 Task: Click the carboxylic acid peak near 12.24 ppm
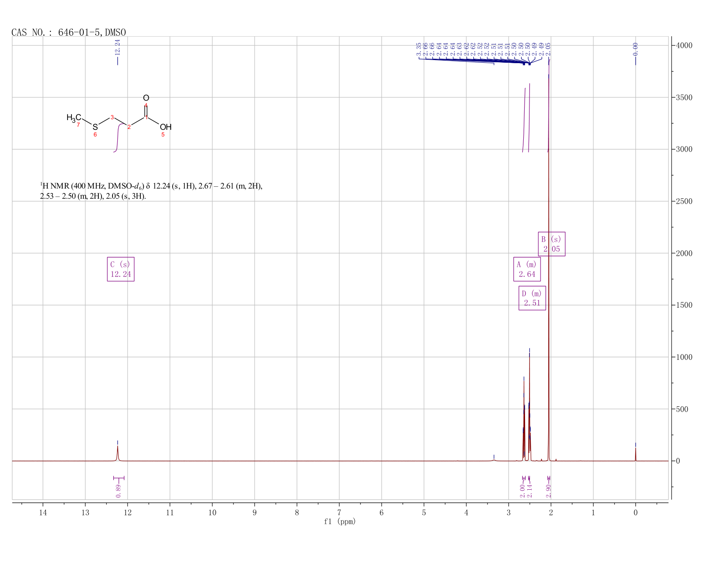[x=117, y=453]
